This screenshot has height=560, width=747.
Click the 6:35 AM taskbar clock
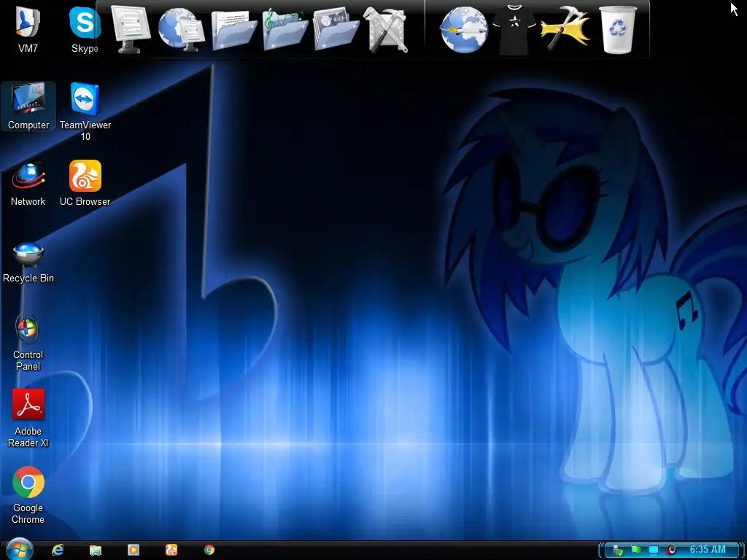[708, 550]
